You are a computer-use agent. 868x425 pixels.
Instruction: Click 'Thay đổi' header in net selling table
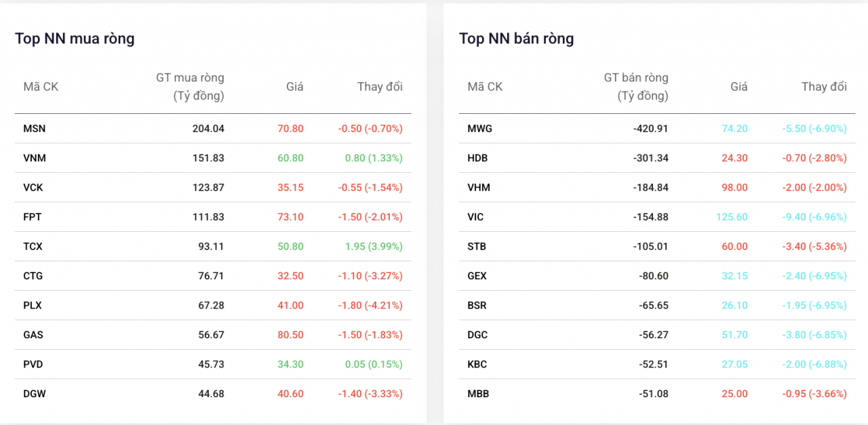coord(824,87)
